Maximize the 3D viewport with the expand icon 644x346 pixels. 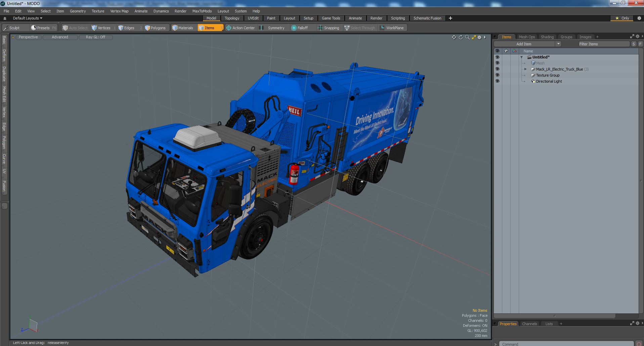pos(474,37)
